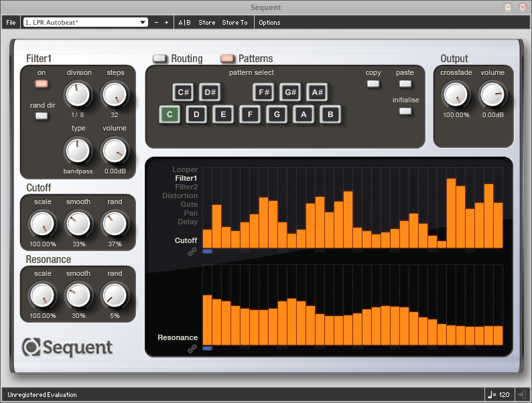Click the blue Cutoff step position marker
The height and width of the screenshot is (403, 532).
point(207,251)
